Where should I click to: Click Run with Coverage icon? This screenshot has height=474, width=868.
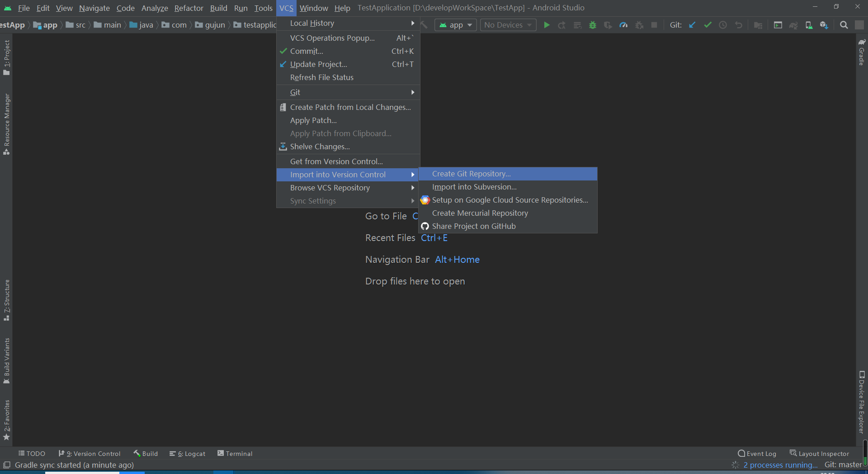coord(608,25)
